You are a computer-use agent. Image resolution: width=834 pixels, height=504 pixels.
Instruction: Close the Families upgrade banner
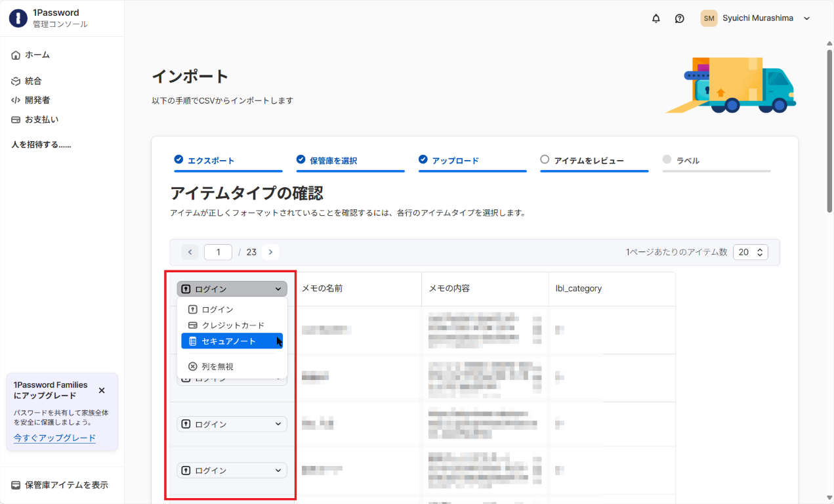(x=102, y=390)
